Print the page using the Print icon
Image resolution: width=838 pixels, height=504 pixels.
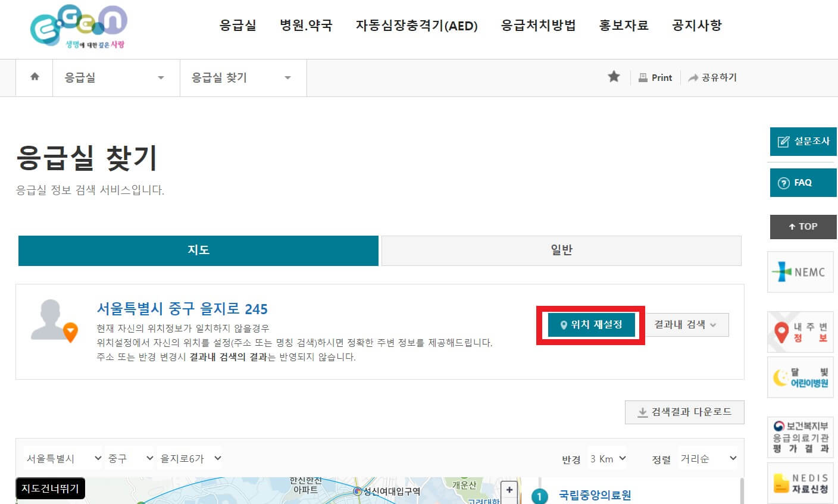655,77
